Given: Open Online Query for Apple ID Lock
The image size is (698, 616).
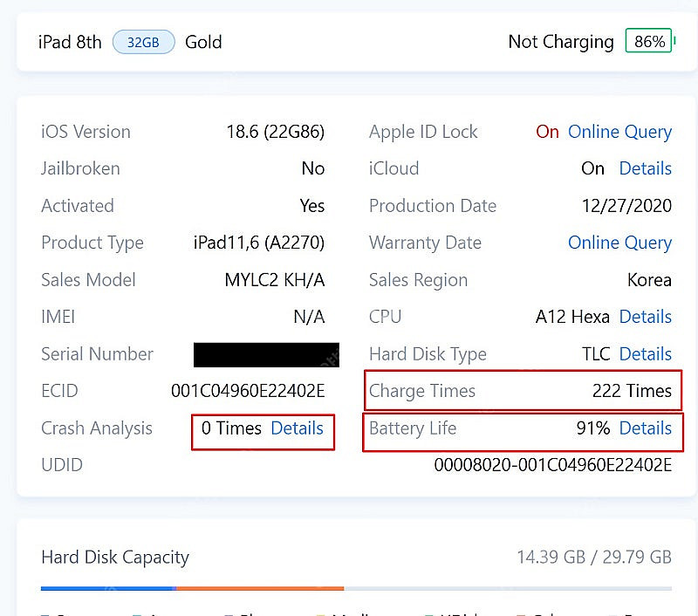Looking at the screenshot, I should coord(619,132).
